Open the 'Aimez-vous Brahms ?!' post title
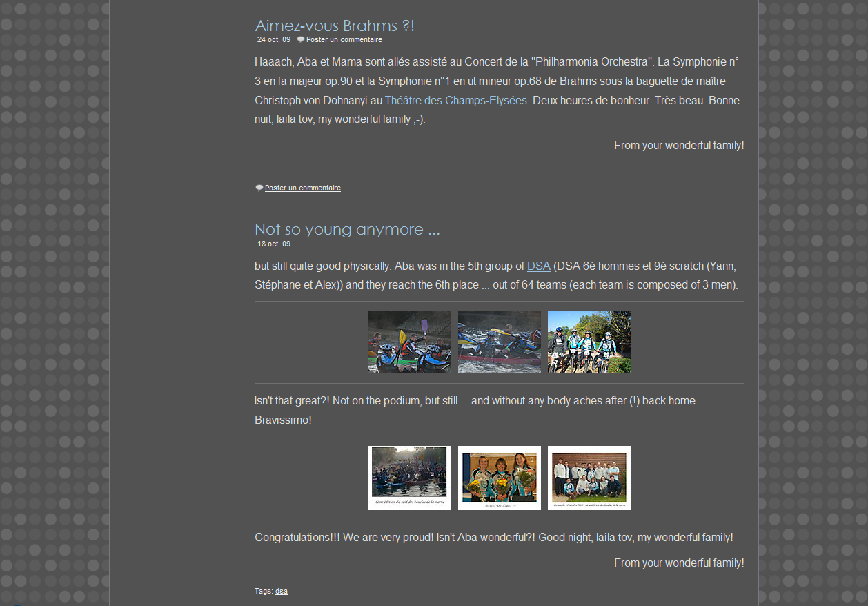 [335, 26]
